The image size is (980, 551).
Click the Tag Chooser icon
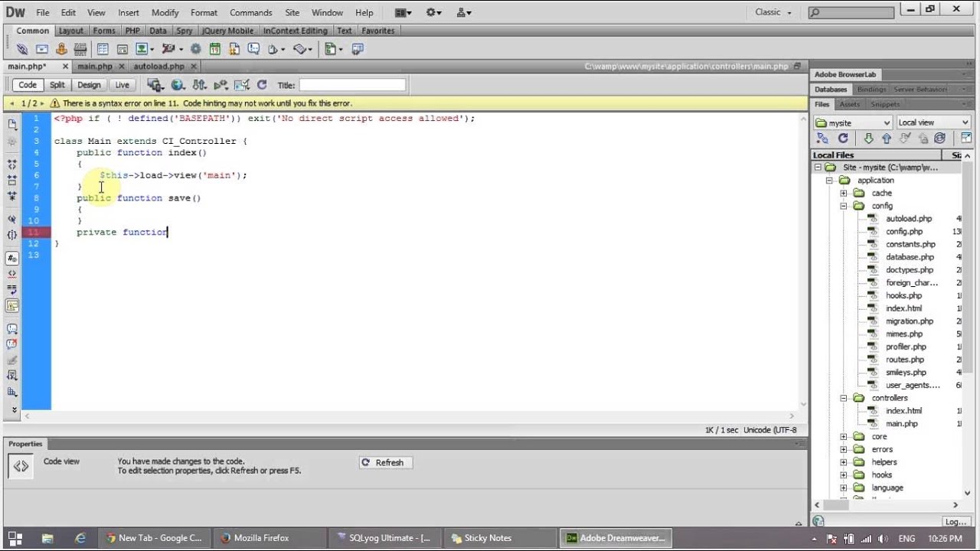click(357, 49)
